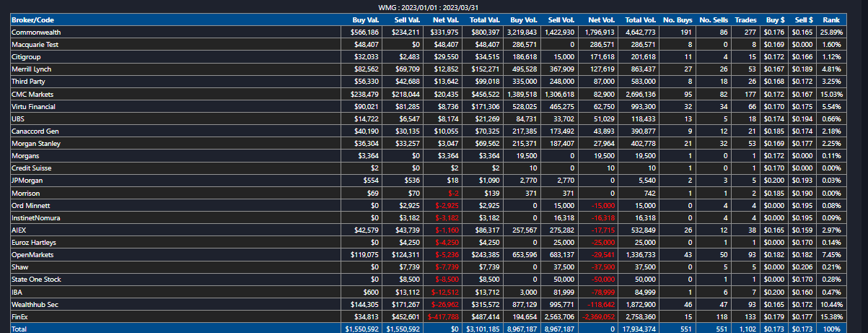
Task: Select the InstinetNomura broker row
Action: pos(427,217)
